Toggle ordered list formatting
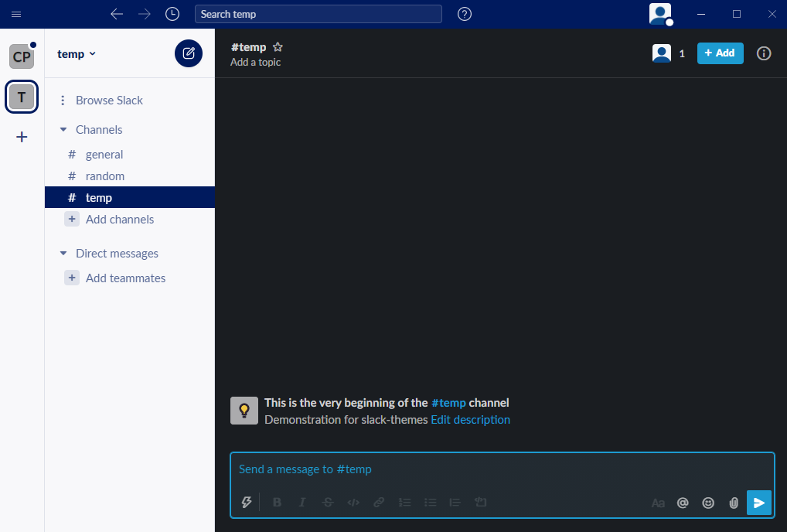Image resolution: width=787 pixels, height=532 pixels. [x=404, y=502]
